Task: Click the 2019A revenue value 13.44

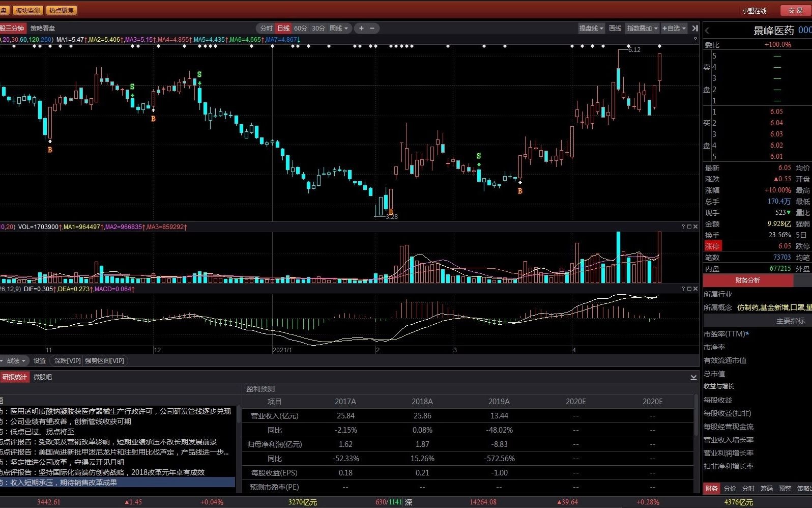Action: coord(499,416)
